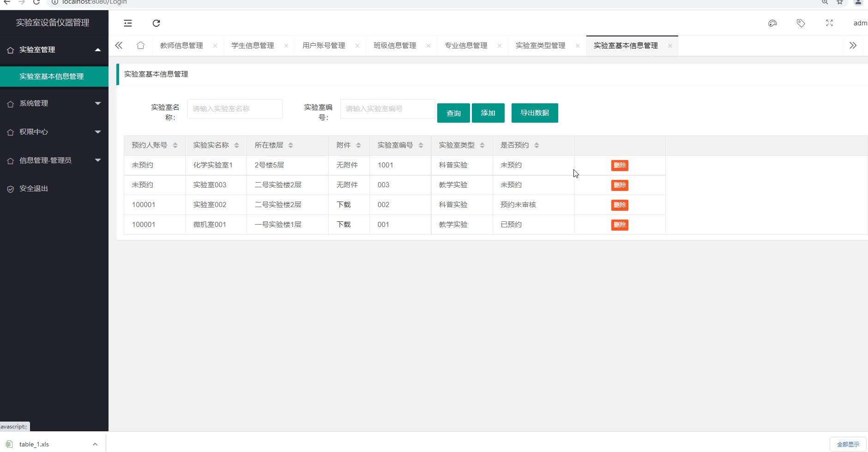
Task: Delete the 实验室002 row
Action: (x=620, y=205)
